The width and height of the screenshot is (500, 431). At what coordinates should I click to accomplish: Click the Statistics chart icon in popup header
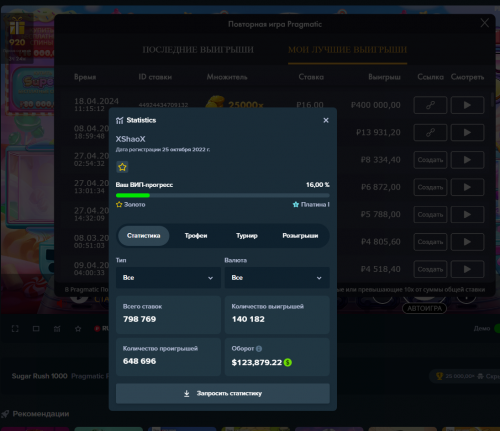pyautogui.click(x=120, y=120)
